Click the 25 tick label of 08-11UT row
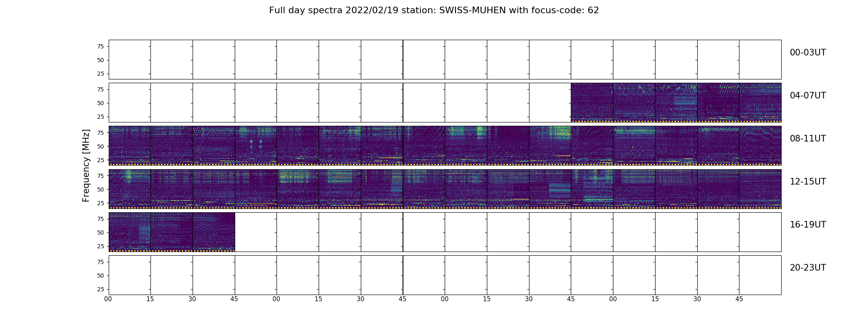This screenshot has width=868, height=331. point(100,160)
